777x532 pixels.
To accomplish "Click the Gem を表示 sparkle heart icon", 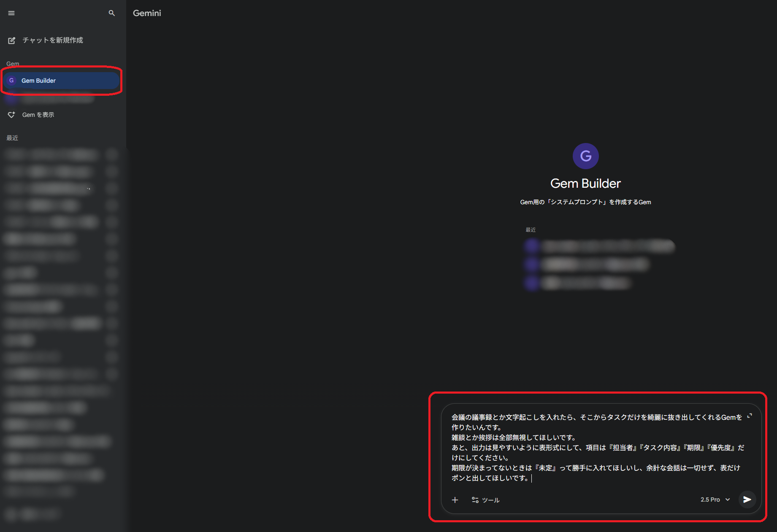I will [x=12, y=115].
